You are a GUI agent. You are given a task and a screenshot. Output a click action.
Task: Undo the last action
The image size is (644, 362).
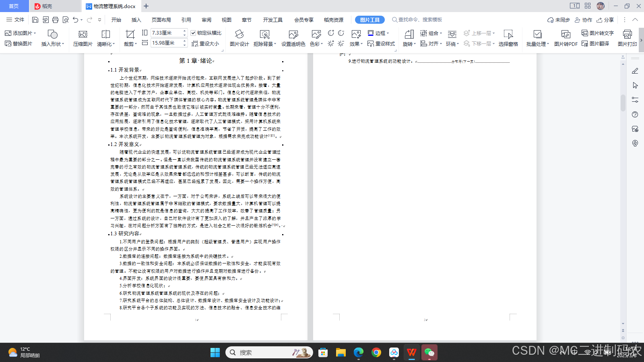coord(75,20)
